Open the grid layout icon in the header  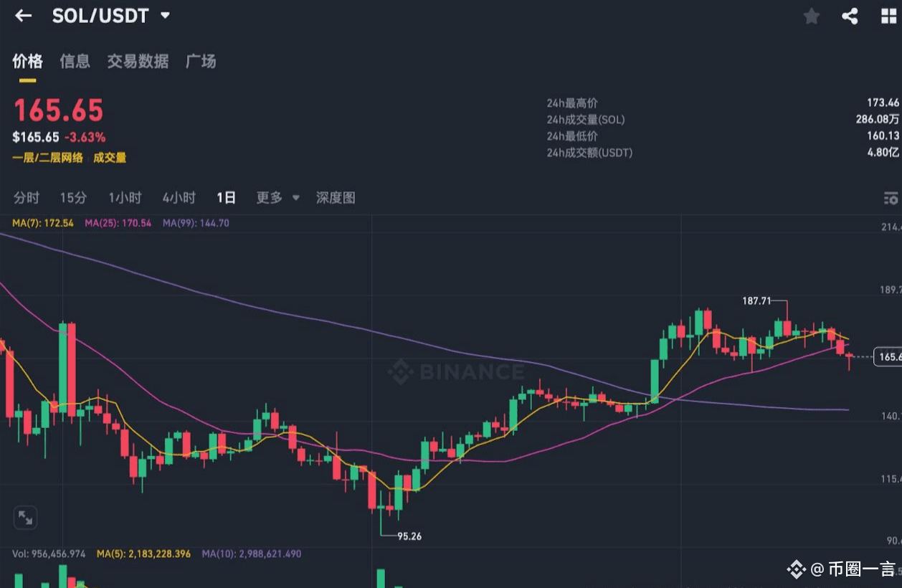coord(889,16)
